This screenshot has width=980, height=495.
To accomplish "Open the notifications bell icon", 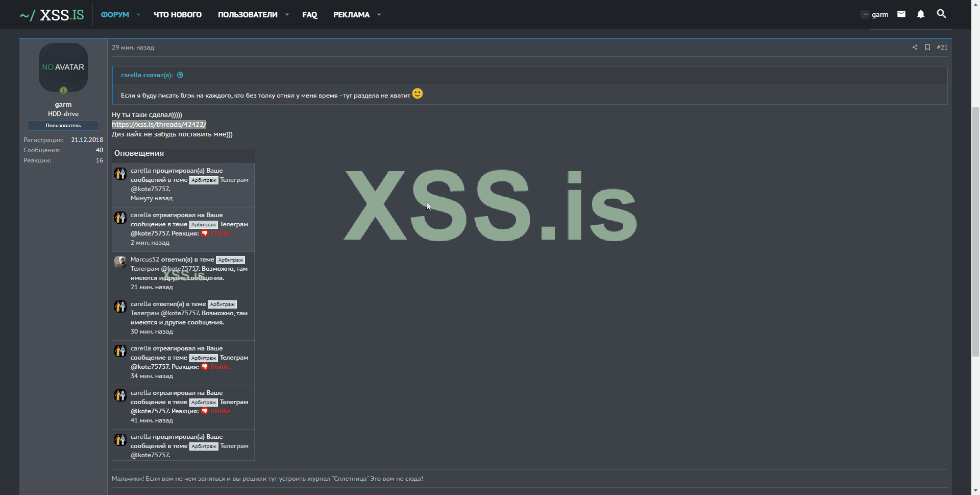I will tap(921, 14).
